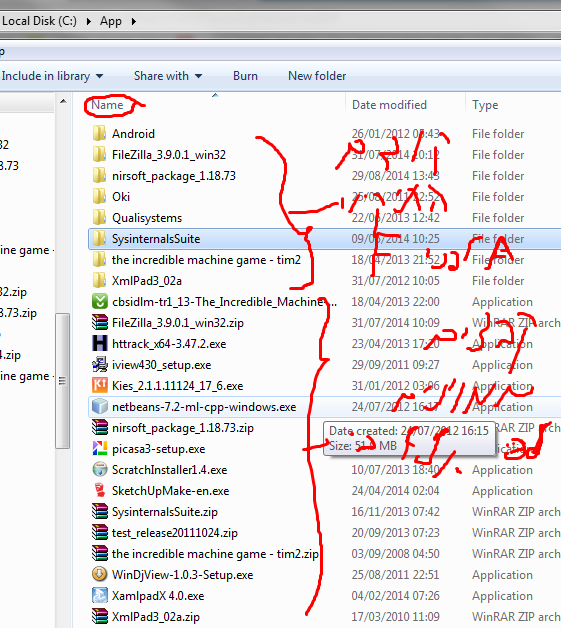This screenshot has height=628, width=561.
Task: Expand the arrow after Local Disk (C:)
Action: coord(88,21)
